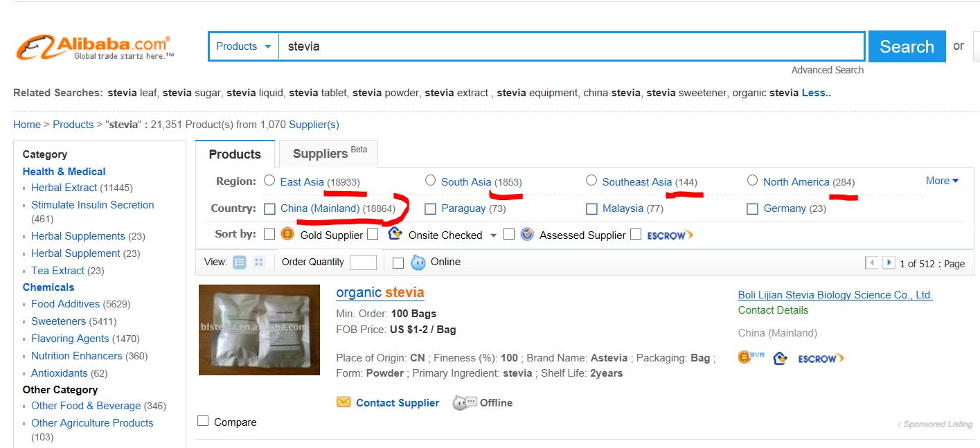The width and height of the screenshot is (980, 448).
Task: Open the Onsite Checked dropdown arrow
Action: 493,235
